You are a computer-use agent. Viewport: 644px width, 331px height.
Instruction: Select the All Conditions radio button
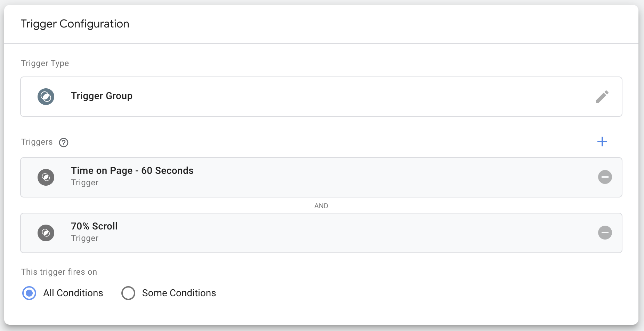coord(29,293)
